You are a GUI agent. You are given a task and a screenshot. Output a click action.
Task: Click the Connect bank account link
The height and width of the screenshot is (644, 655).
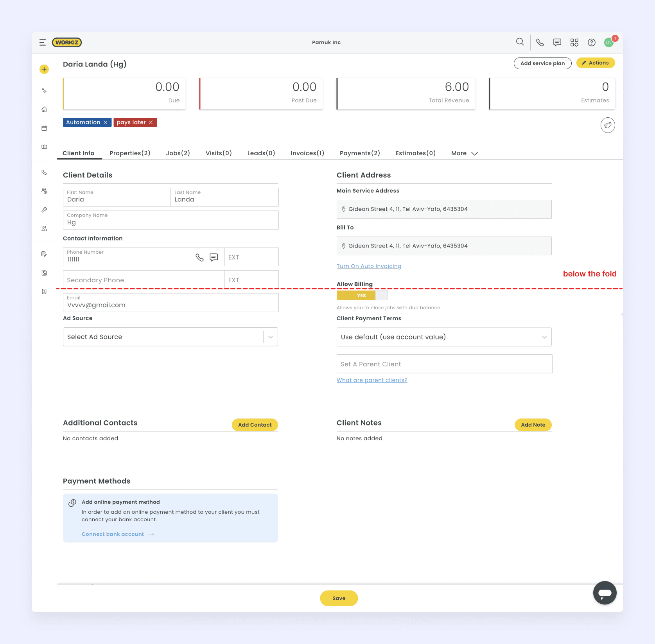(118, 534)
